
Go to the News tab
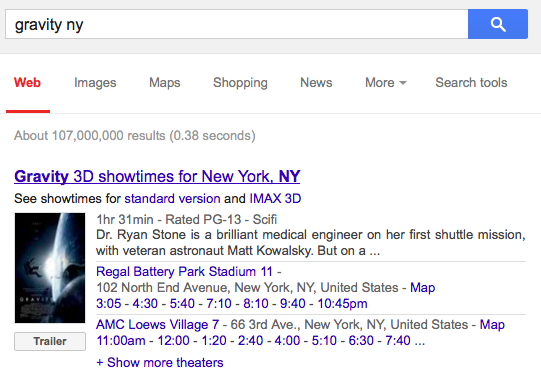coord(316,83)
